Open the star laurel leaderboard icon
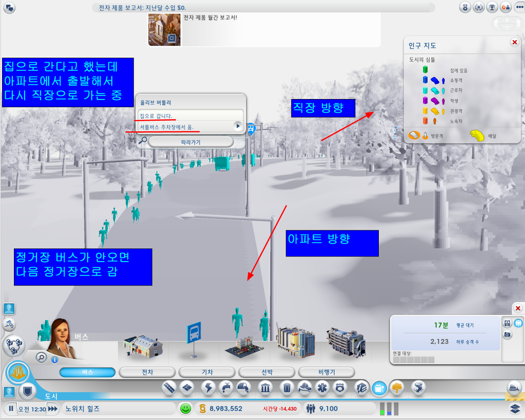This screenshot has width=525, height=420. pyautogui.click(x=478, y=7)
